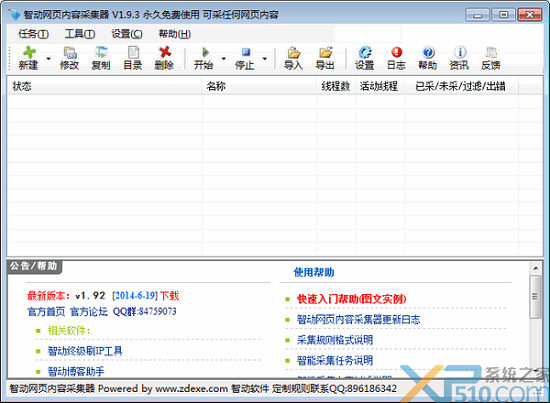Image resolution: width=550 pixels, height=403 pixels.
Task: Click the 修改 (Modify) toolbar icon
Action: point(69,58)
